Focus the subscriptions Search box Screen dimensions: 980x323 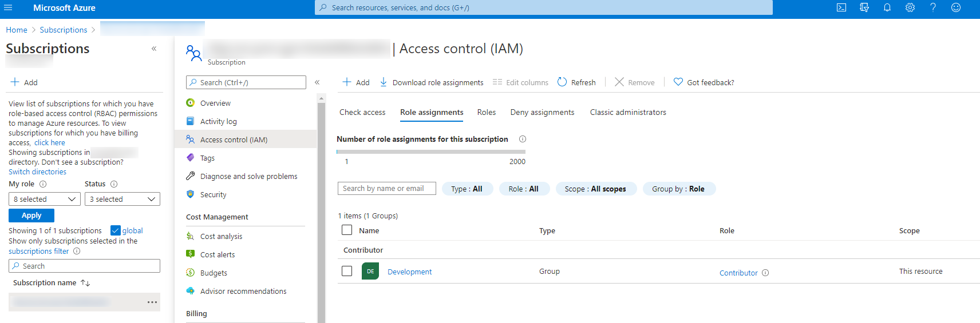pyautogui.click(x=84, y=266)
